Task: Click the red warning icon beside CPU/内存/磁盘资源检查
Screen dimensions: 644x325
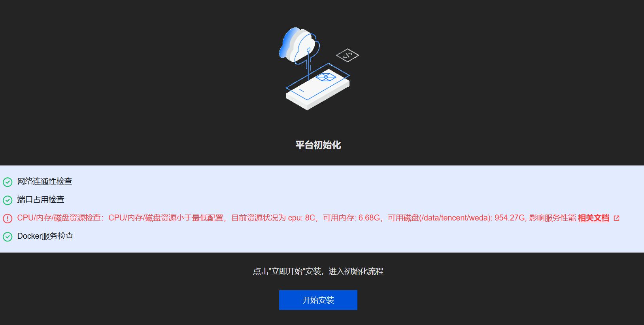Action: click(8, 219)
